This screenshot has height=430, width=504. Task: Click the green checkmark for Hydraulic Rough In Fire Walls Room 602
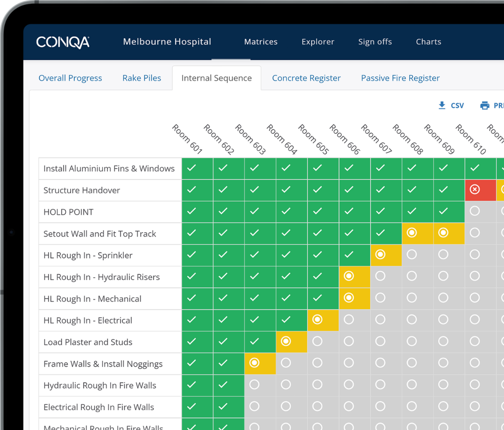[x=223, y=385]
